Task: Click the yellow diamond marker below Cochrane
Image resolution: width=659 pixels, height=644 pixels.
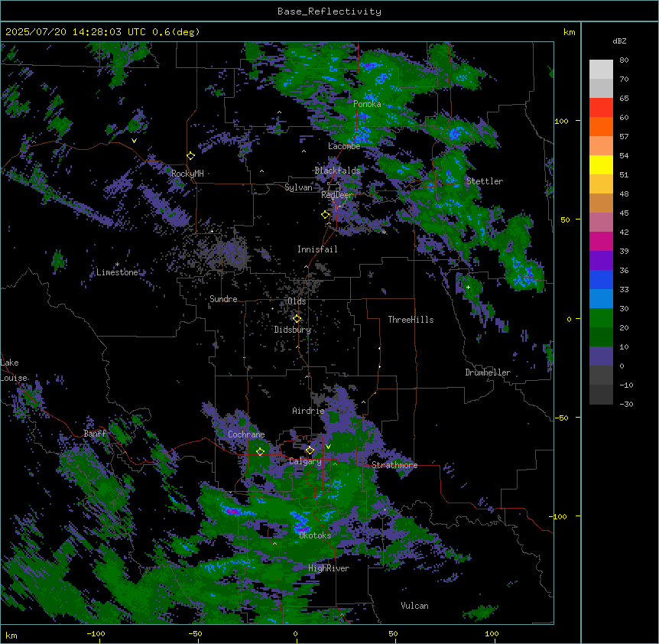Action: [260, 452]
